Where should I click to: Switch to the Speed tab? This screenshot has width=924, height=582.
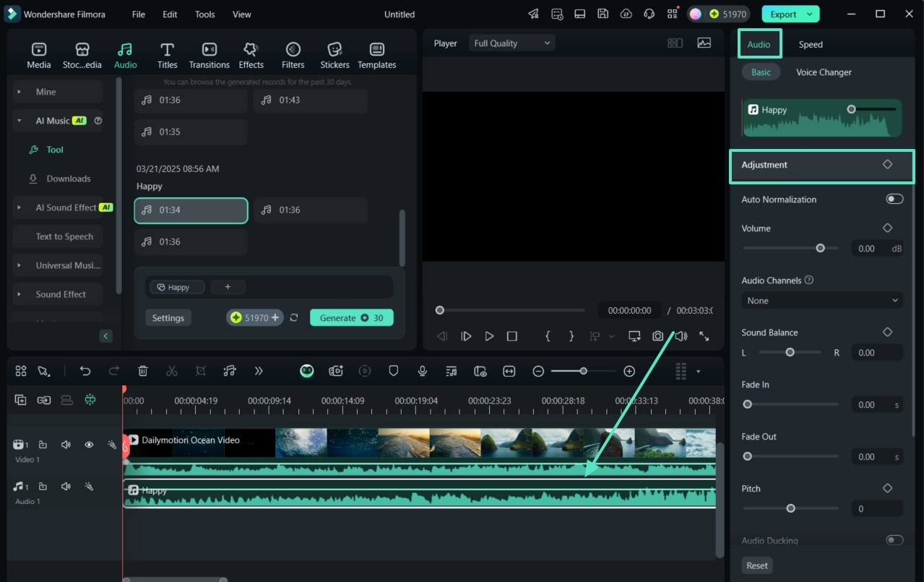click(811, 44)
